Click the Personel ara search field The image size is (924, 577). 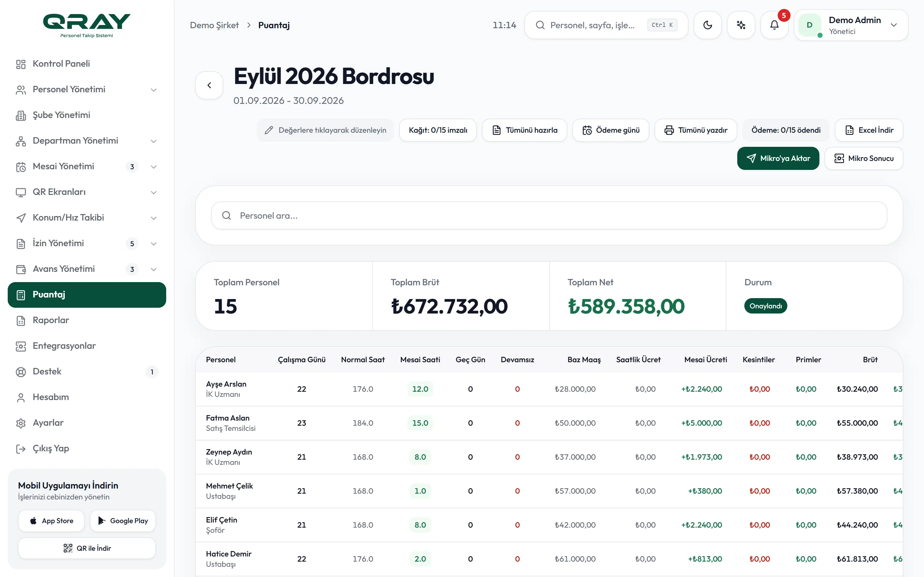549,216
